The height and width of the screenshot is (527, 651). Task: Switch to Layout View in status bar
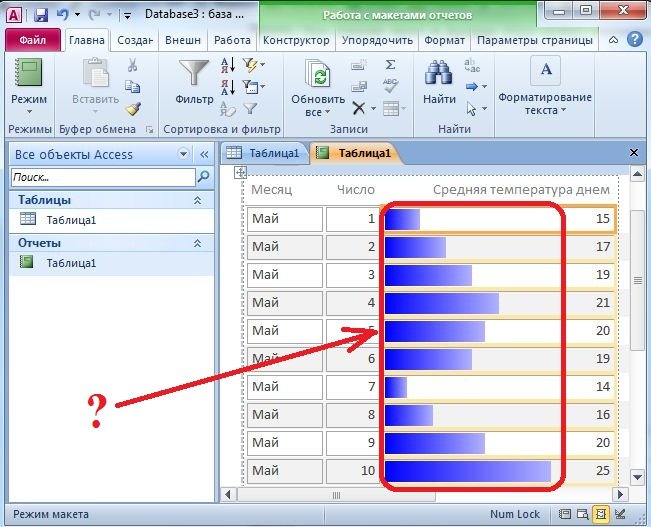coord(602,514)
